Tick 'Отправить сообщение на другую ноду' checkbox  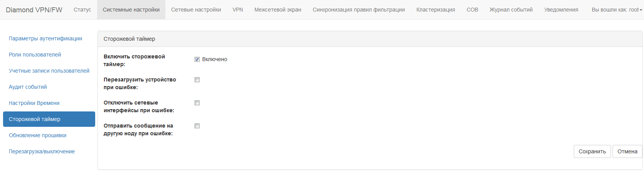click(x=197, y=126)
